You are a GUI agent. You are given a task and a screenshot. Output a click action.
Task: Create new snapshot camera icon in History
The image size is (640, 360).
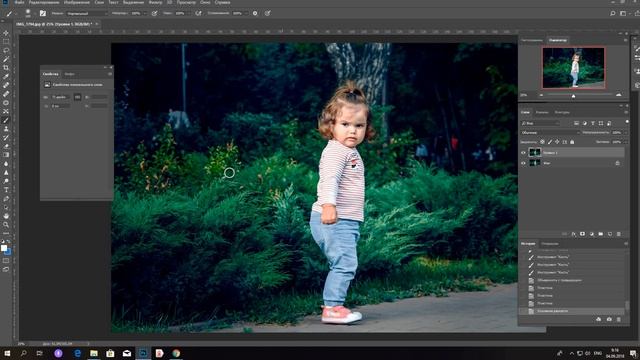click(609, 319)
